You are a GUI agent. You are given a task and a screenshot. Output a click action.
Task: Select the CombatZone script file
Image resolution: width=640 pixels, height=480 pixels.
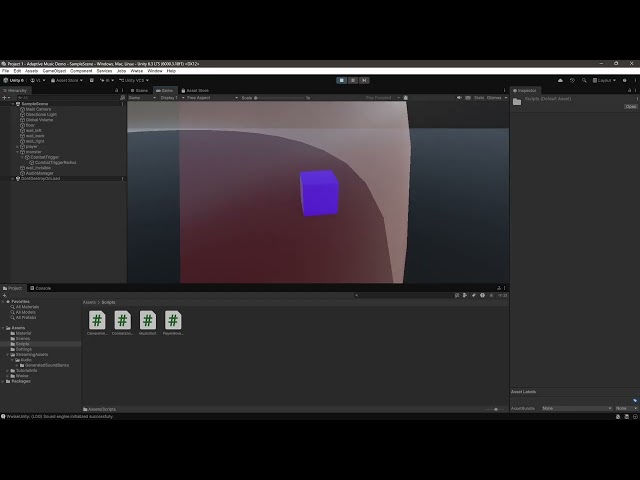click(x=122, y=323)
